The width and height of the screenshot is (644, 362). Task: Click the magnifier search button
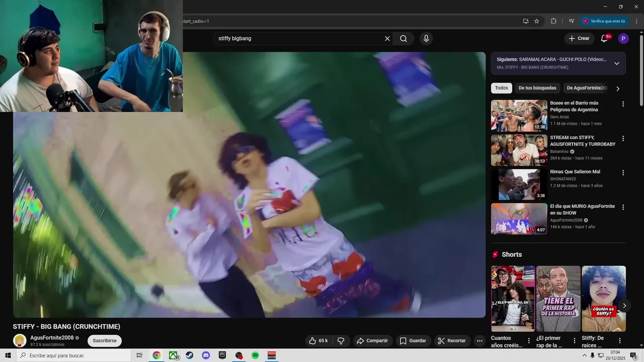coord(404,39)
